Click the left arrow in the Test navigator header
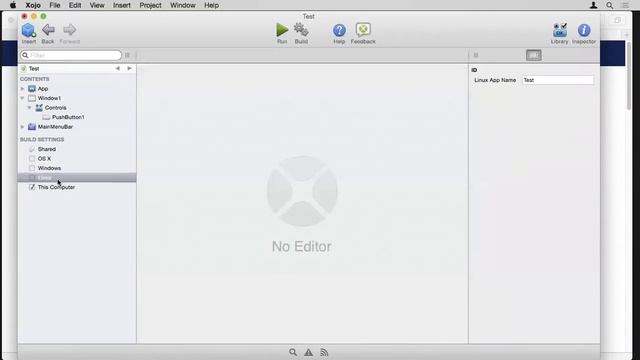 (118, 68)
